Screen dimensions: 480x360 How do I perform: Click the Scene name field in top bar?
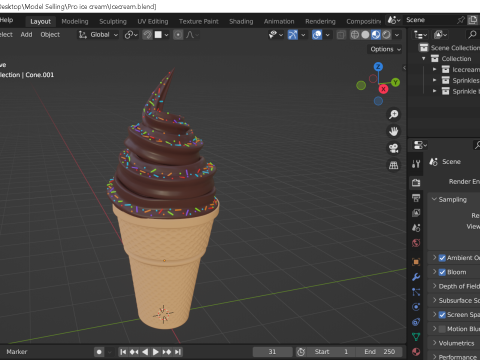pyautogui.click(x=428, y=20)
